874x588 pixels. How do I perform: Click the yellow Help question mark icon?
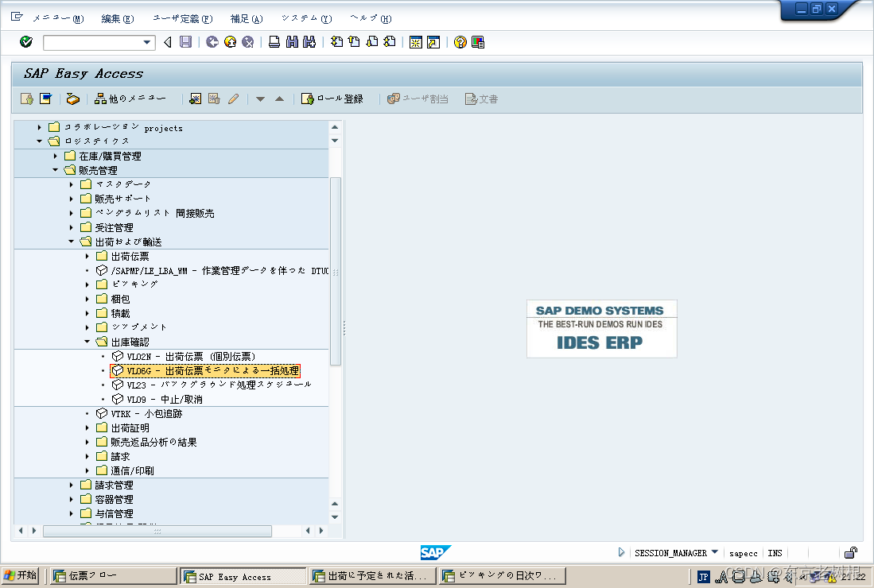coord(460,42)
